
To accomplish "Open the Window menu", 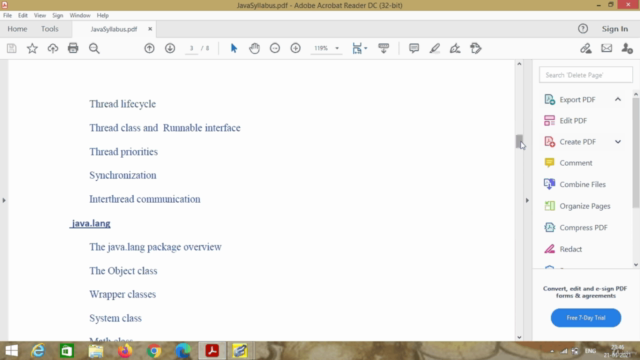I will [80, 16].
